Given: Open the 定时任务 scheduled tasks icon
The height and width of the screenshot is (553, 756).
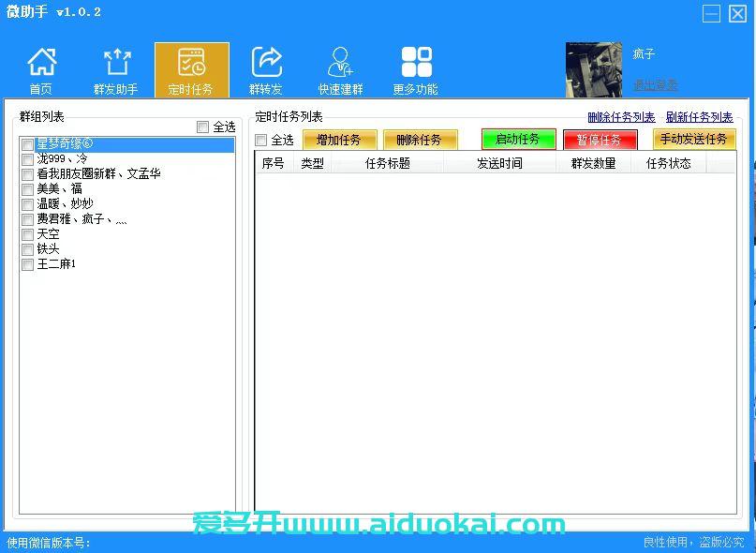Looking at the screenshot, I should coord(191,67).
